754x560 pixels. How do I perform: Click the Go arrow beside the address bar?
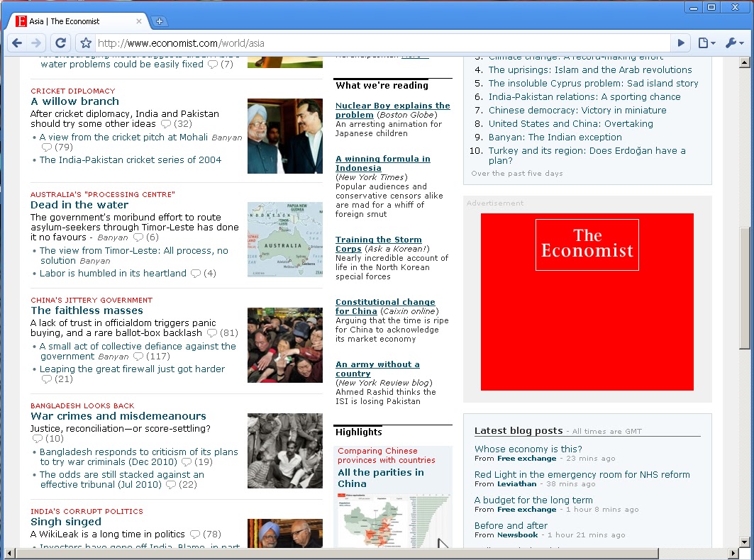[681, 43]
